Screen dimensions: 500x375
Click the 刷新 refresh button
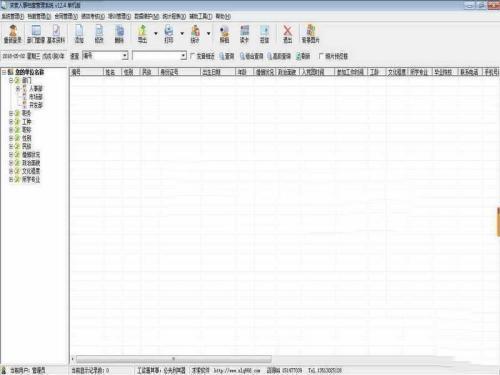pos(303,56)
